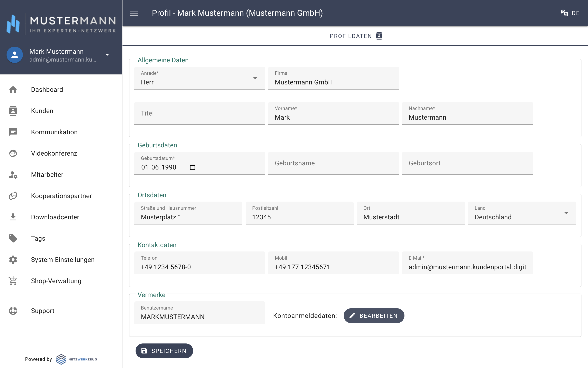The image size is (588, 368).
Task: Click the page title 'Profil - Mark Mustermann'
Action: (198, 13)
